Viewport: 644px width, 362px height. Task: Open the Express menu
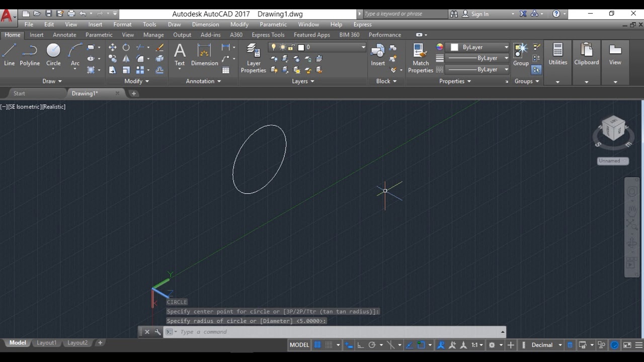[x=363, y=24]
